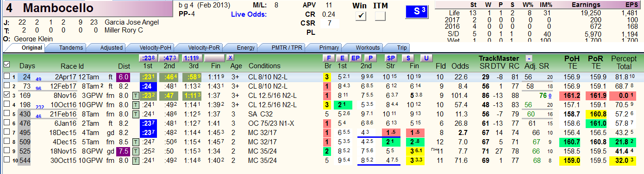Click the X button beside the fraction times
The height and width of the screenshot is (174, 644).
tap(231, 58)
